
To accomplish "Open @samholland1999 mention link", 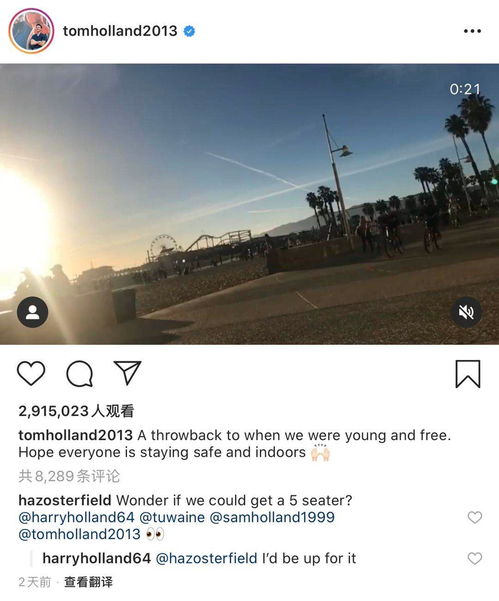I will [x=272, y=517].
